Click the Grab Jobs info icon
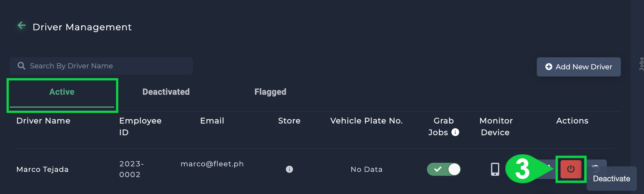This screenshot has height=194, width=644. pyautogui.click(x=455, y=132)
